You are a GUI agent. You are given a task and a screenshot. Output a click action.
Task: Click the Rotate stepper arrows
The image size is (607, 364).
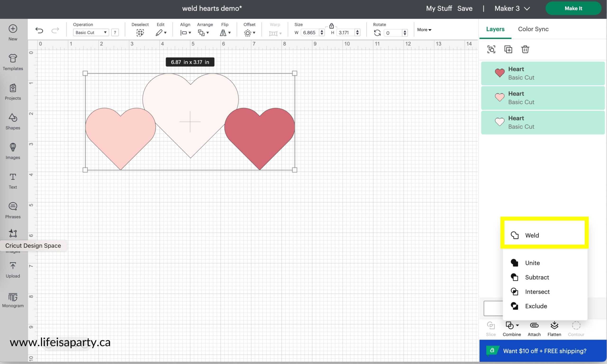(x=405, y=33)
